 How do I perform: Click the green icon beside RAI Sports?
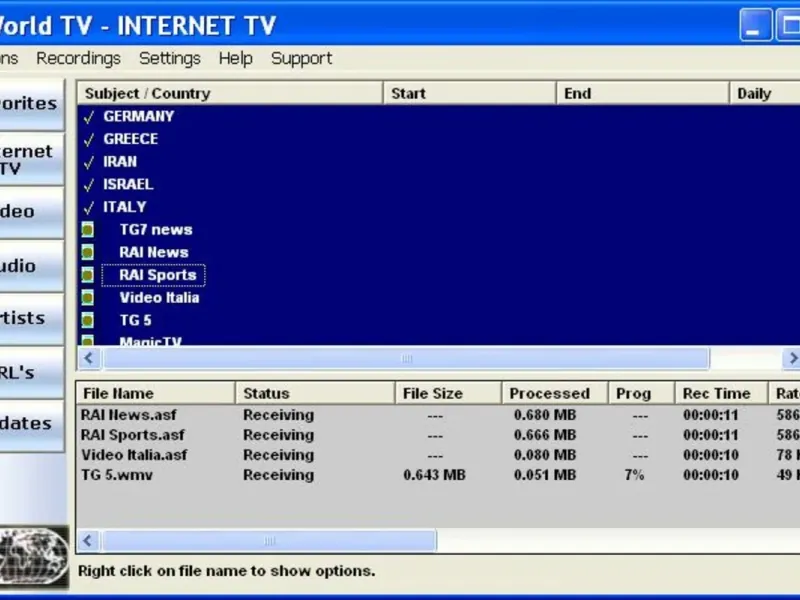[x=88, y=275]
